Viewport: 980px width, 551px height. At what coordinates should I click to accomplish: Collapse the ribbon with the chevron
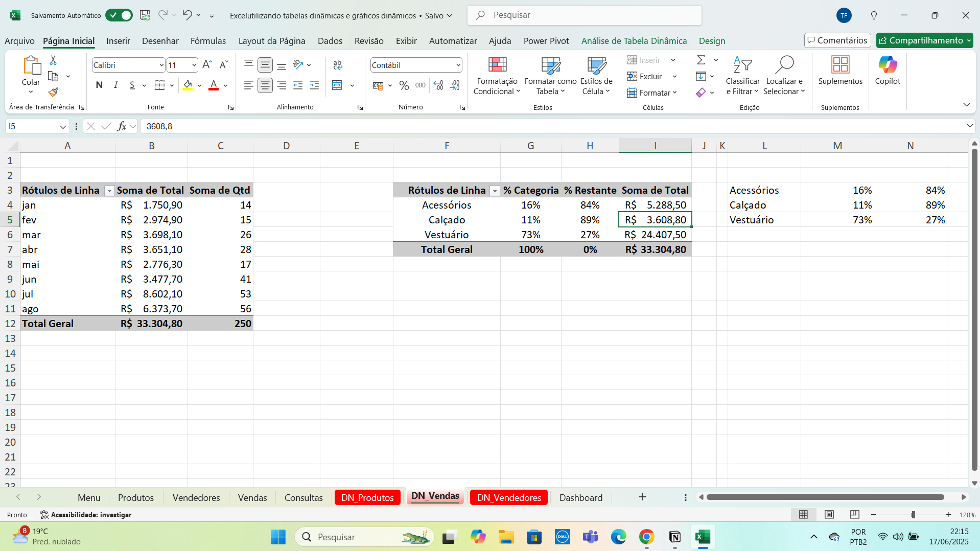click(966, 105)
